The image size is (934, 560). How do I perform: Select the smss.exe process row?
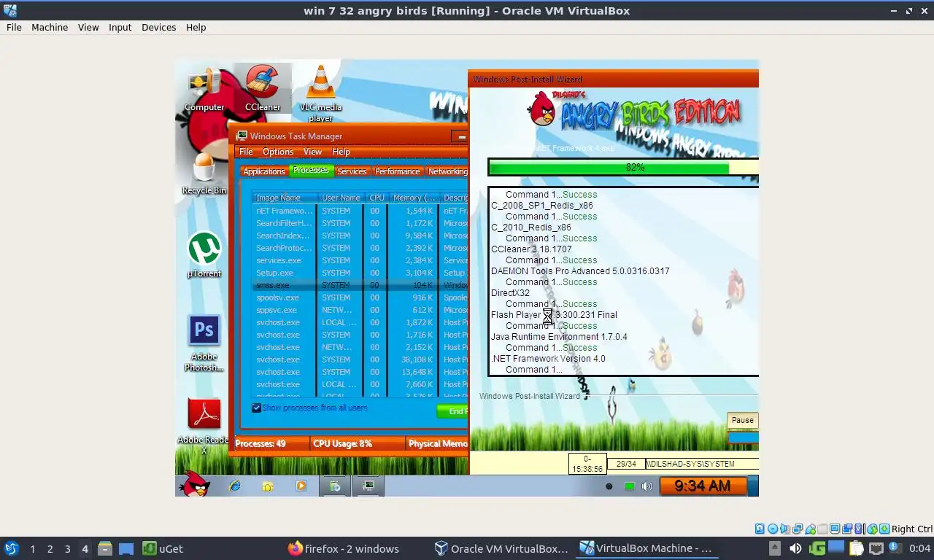[360, 285]
